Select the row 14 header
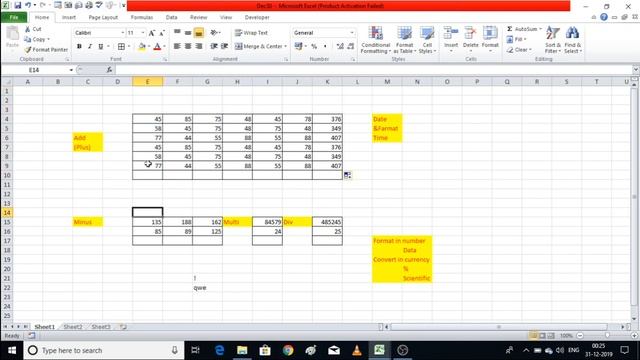The width and height of the screenshot is (640, 360). pyautogui.click(x=7, y=213)
